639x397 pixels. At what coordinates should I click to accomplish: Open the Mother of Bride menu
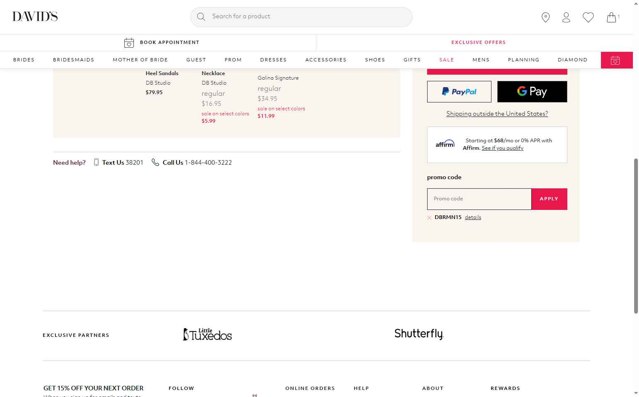coord(140,60)
